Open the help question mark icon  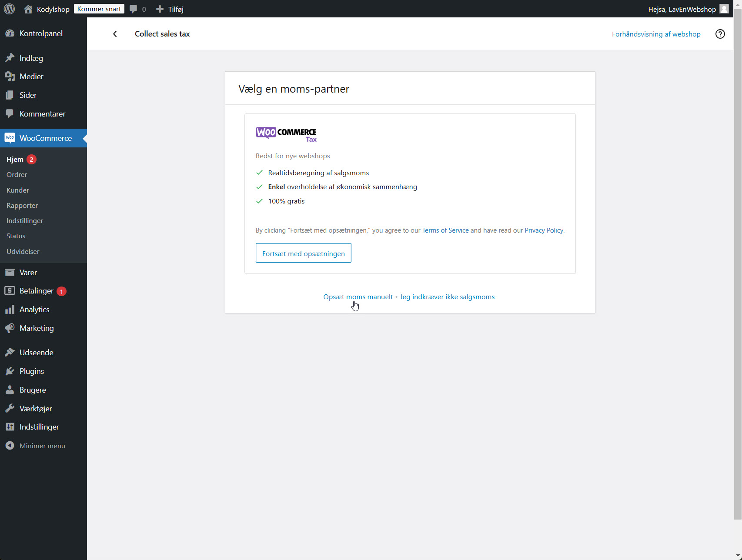(720, 34)
